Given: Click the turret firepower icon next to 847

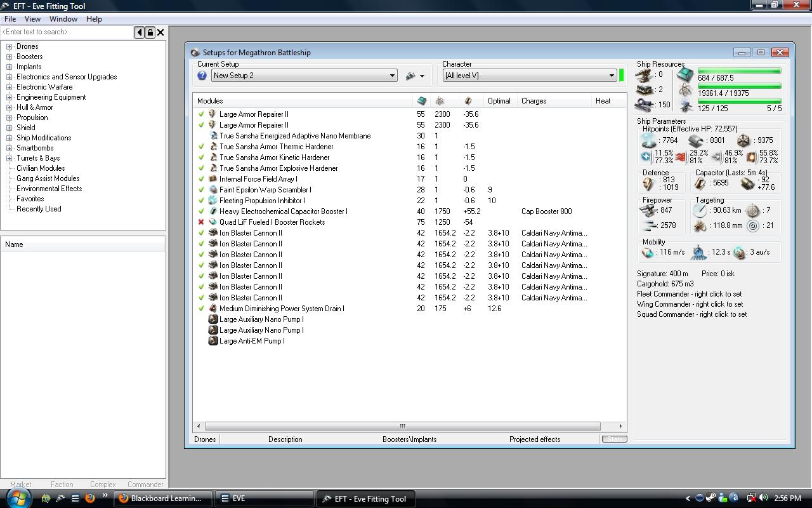Looking at the screenshot, I should [x=648, y=210].
